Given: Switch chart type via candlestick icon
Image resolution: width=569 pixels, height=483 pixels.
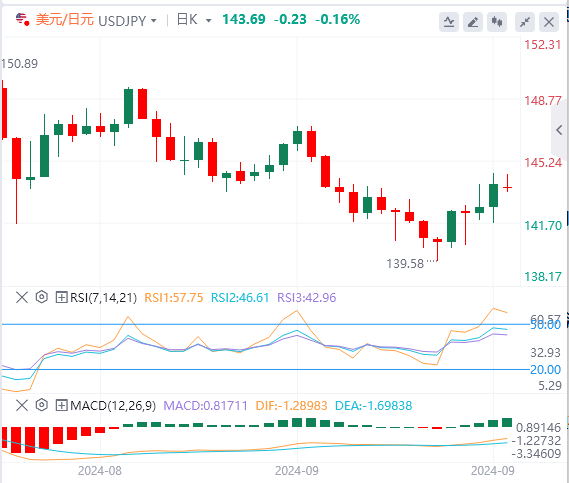Looking at the screenshot, I should coord(497,22).
